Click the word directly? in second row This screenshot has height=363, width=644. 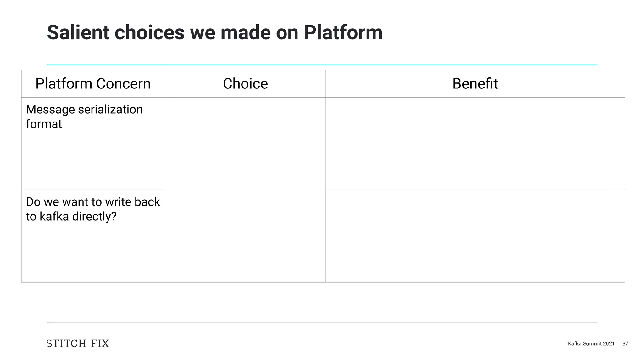click(x=94, y=217)
